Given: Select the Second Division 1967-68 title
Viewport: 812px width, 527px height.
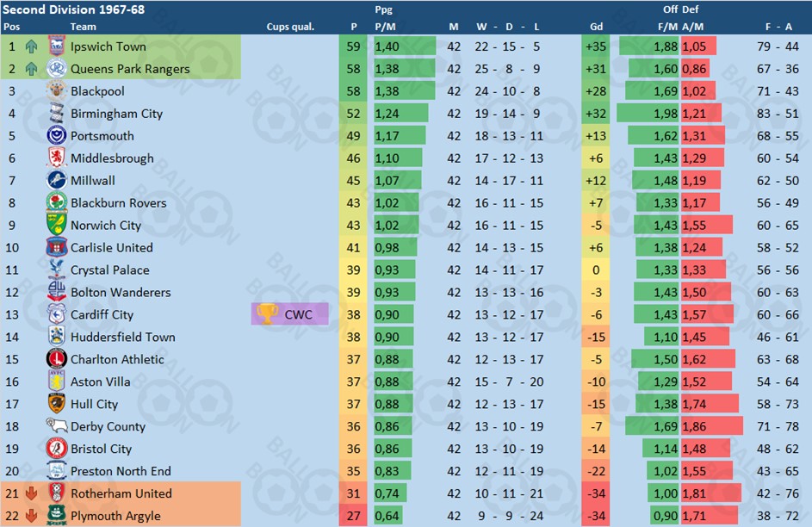Looking at the screenshot, I should pos(73,9).
